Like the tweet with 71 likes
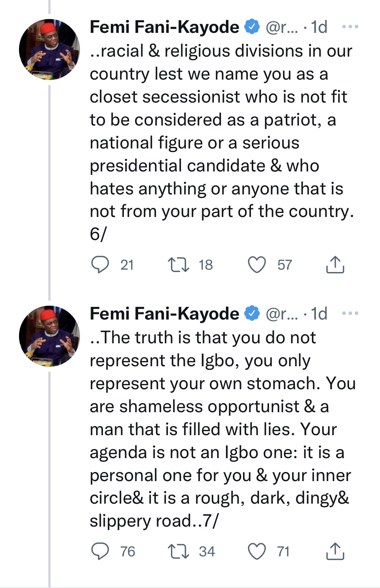 pyautogui.click(x=257, y=551)
